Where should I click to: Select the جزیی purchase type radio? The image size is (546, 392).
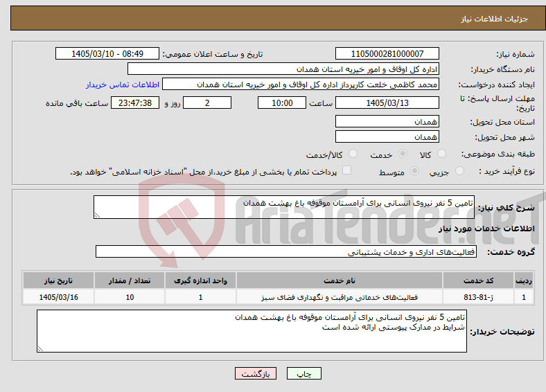click(x=459, y=170)
